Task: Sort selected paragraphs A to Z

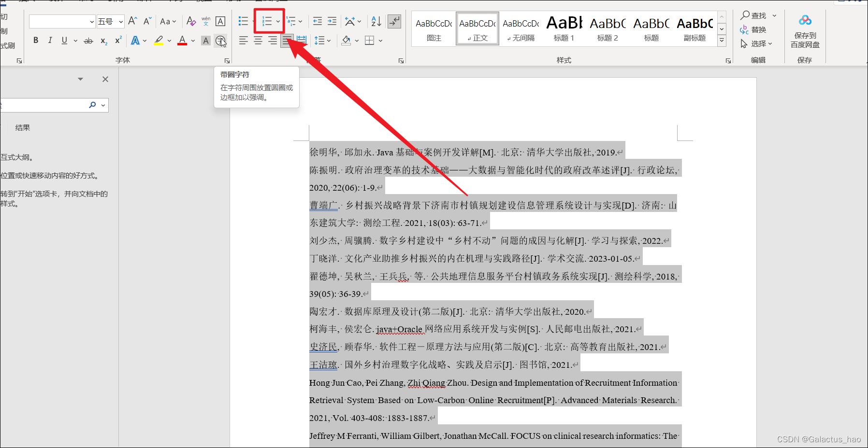Action: (x=376, y=21)
